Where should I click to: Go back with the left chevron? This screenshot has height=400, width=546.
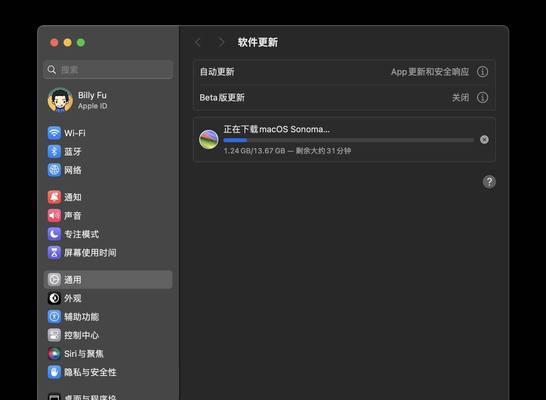tap(198, 42)
